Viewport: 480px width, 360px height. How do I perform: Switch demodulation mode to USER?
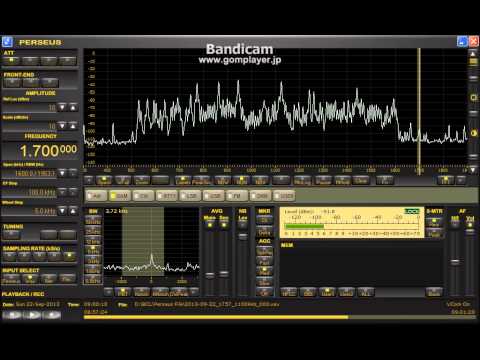[284, 196]
